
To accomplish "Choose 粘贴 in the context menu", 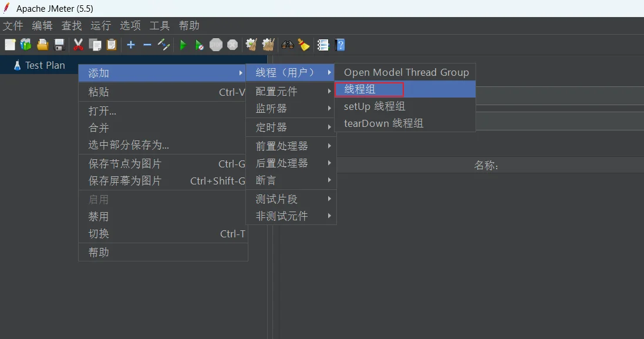I will tap(163, 92).
